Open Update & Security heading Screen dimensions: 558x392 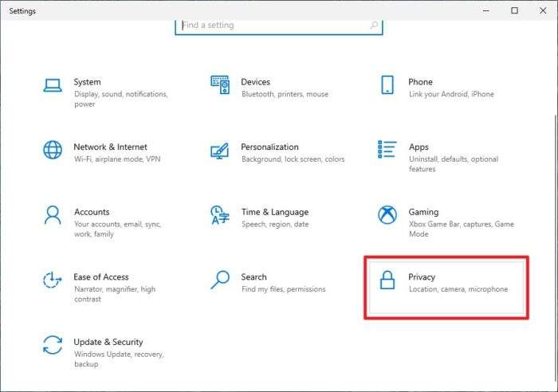(108, 342)
